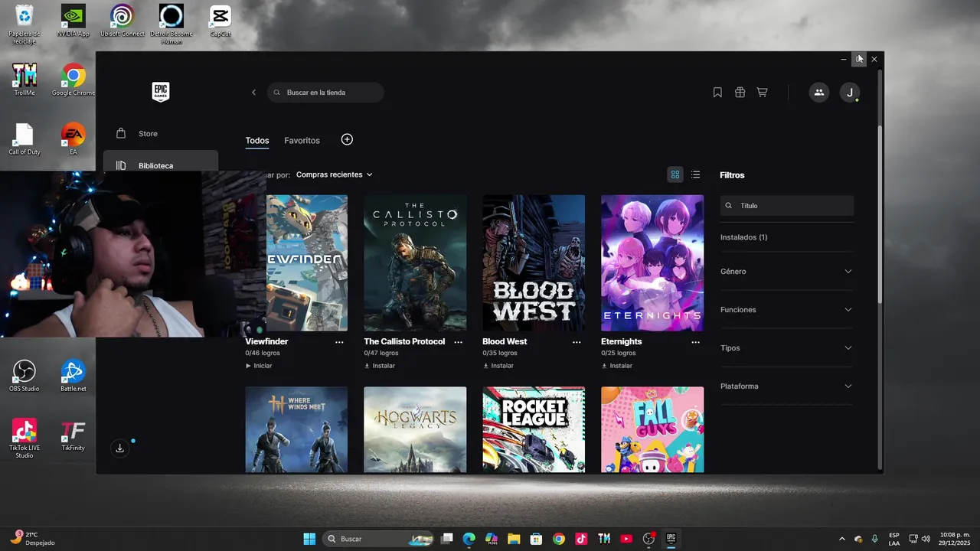
Task: Open the TikFinity desktop icon
Action: pos(73,435)
